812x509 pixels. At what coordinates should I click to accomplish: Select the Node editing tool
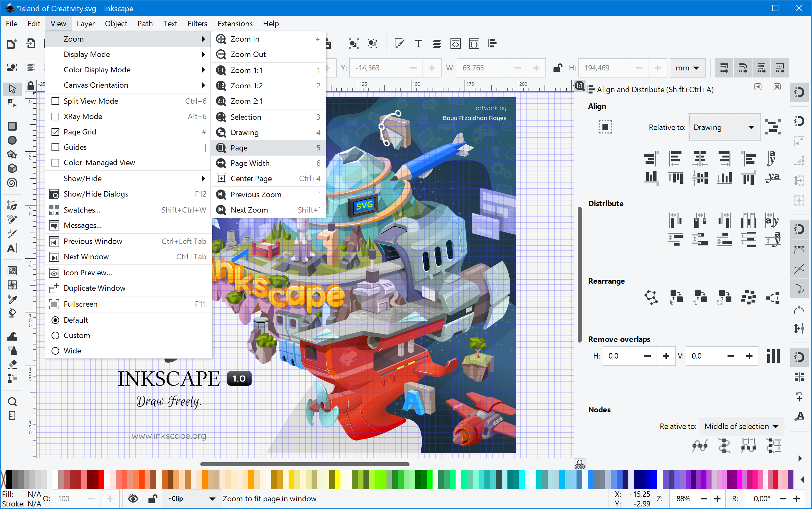[x=12, y=103]
